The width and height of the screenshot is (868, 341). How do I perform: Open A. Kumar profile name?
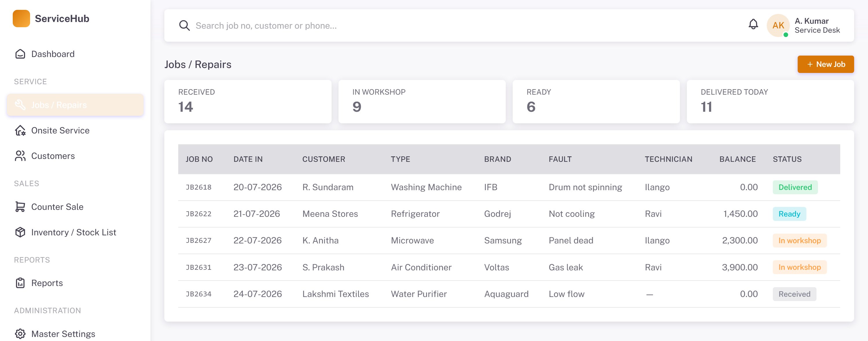coord(811,21)
